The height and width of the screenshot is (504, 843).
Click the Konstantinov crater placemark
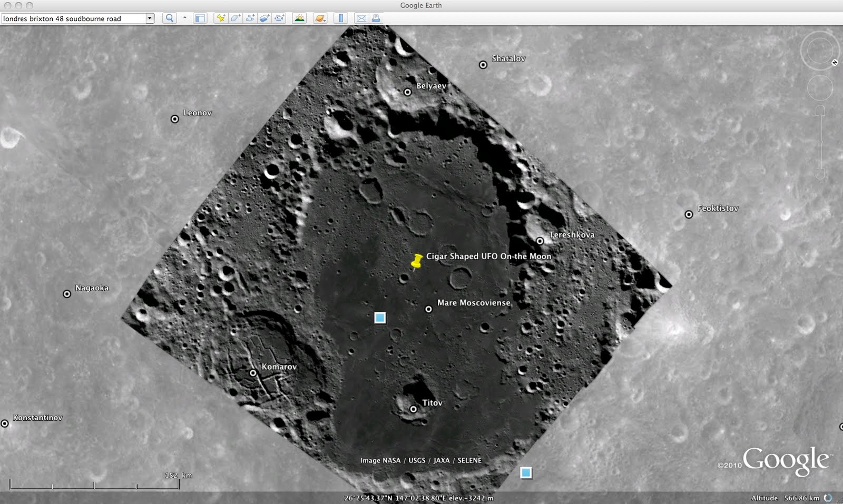[x=5, y=423]
